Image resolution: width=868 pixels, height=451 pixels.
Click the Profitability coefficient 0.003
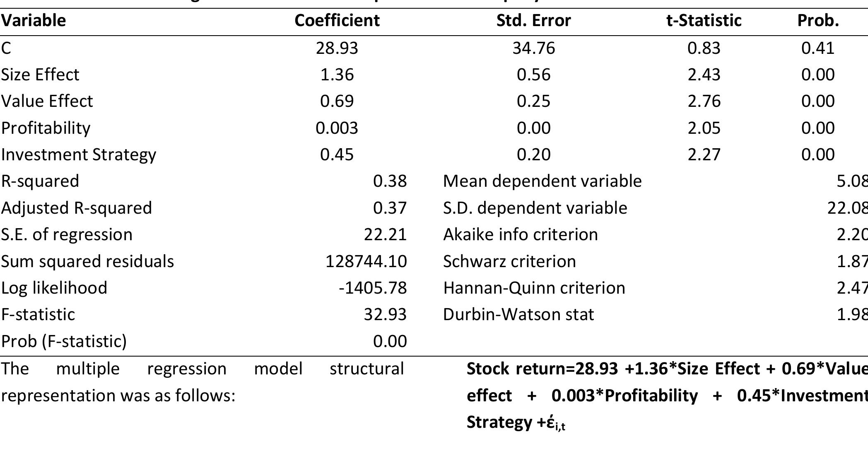coord(337,128)
